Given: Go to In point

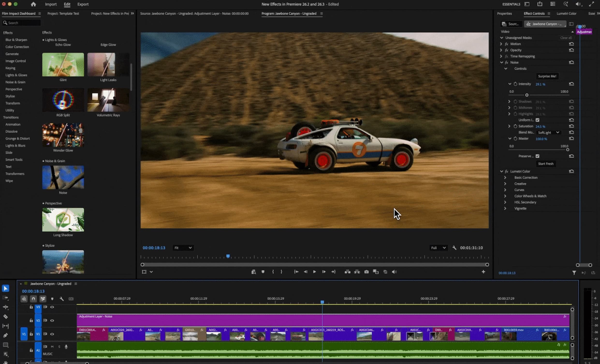Looking at the screenshot, I should pos(296,272).
